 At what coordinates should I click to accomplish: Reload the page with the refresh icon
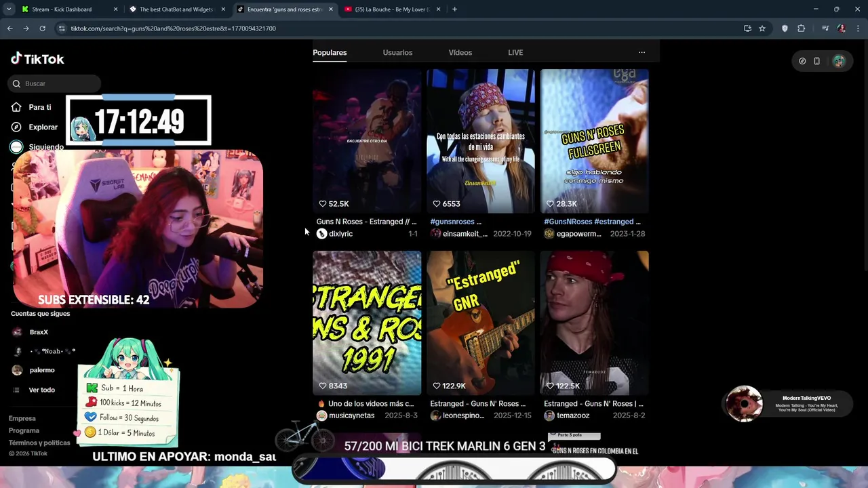[42, 28]
